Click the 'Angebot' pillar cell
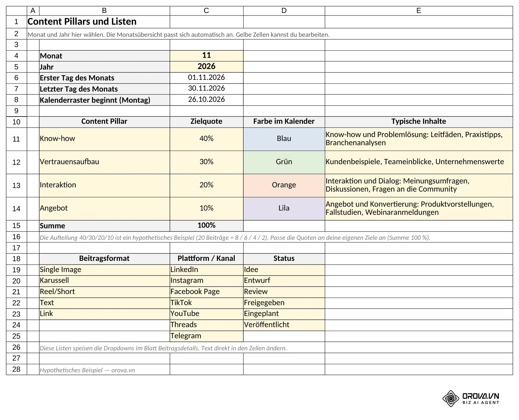Screen dimensions: 519x420 click(x=104, y=209)
